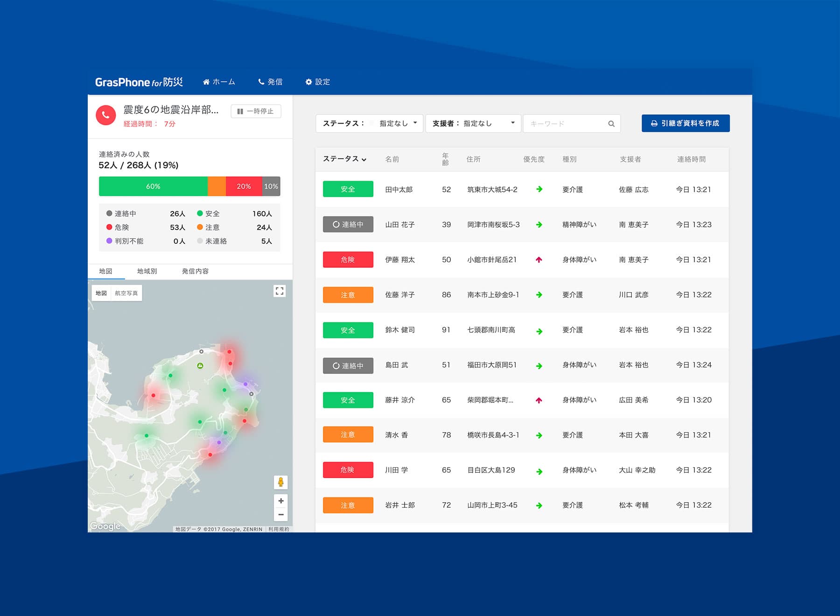This screenshot has width=840, height=616.
Task: Zoom out on the map
Action: [280, 514]
